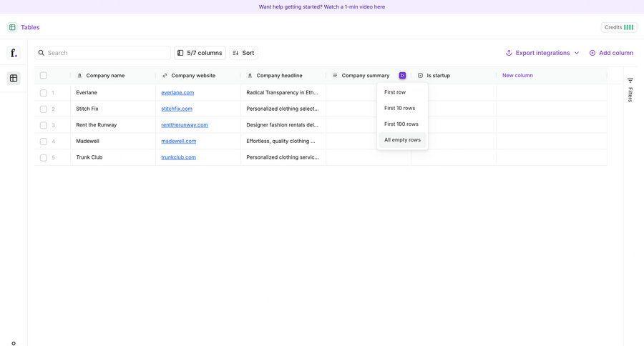Select 'First 10 rows' from run menu
This screenshot has height=346, width=644.
tap(400, 108)
